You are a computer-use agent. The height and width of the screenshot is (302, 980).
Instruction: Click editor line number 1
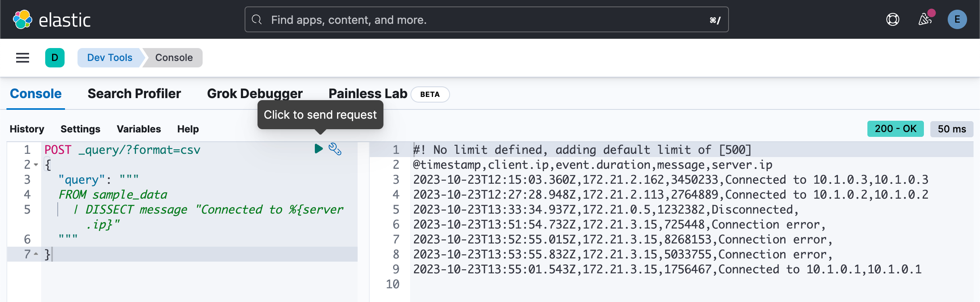(27, 150)
